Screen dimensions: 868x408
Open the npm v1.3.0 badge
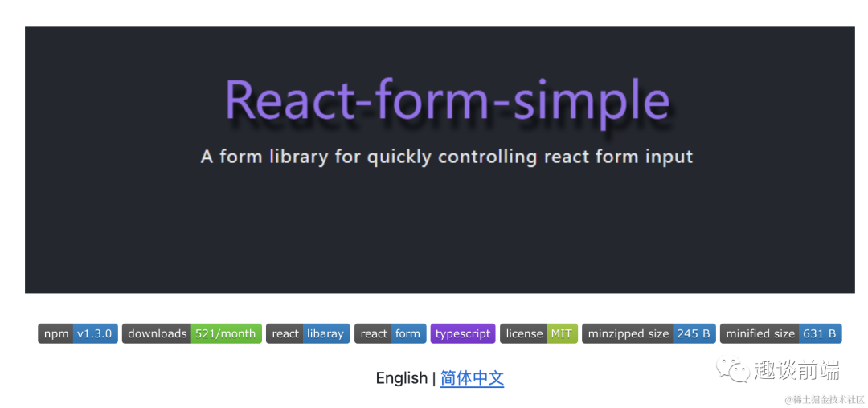tap(78, 333)
